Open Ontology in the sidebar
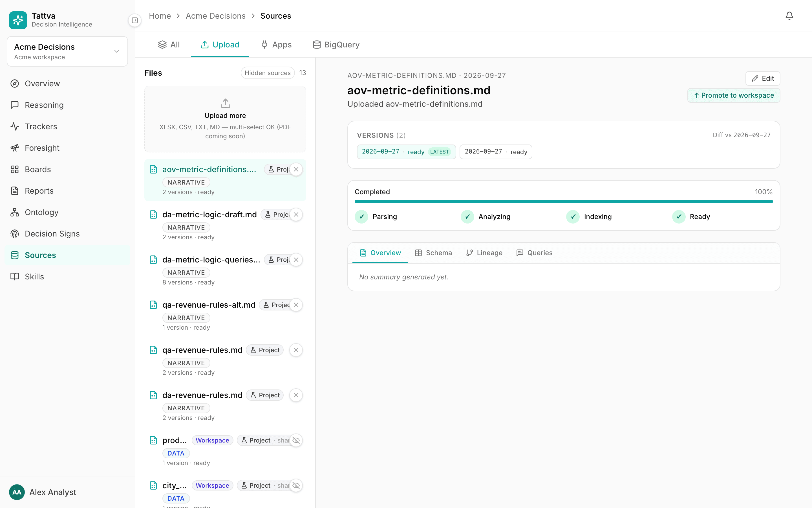This screenshot has height=508, width=812. (x=67, y=212)
